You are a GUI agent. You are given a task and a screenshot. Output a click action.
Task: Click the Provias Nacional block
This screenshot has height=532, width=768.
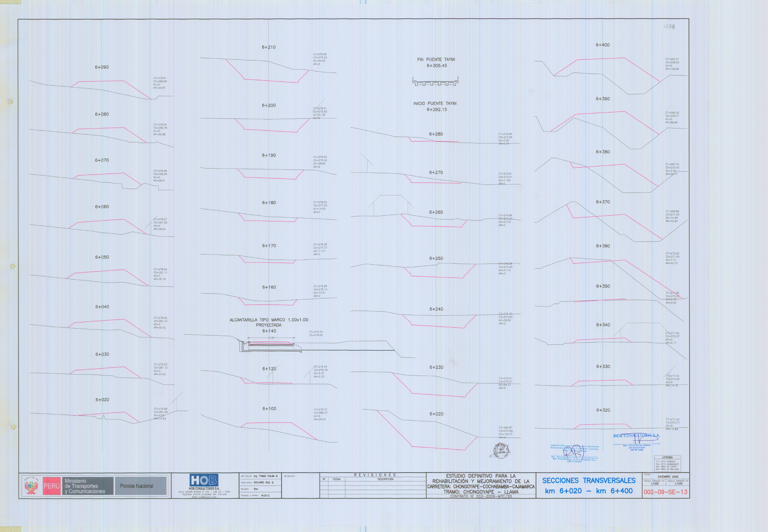[140, 486]
